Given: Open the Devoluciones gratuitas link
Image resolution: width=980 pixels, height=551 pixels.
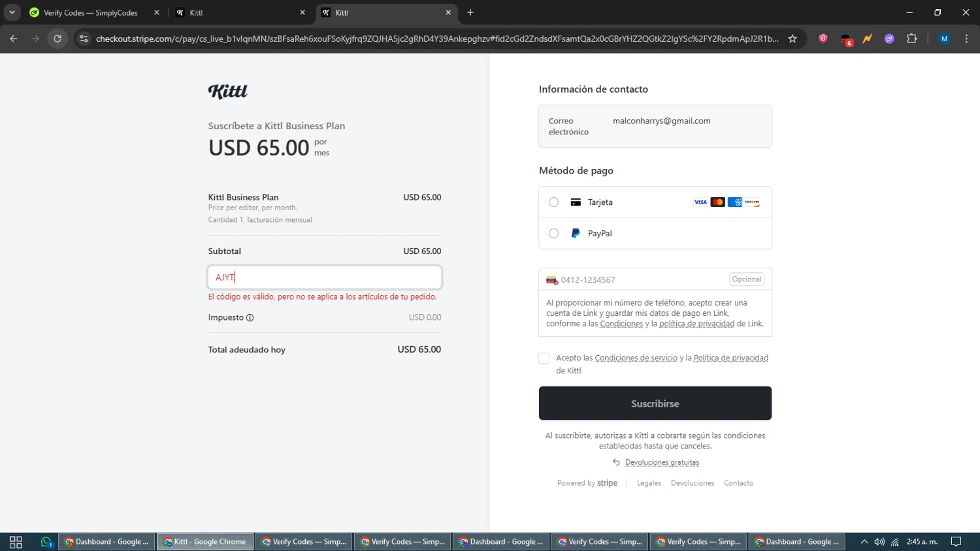Looking at the screenshot, I should 662,462.
